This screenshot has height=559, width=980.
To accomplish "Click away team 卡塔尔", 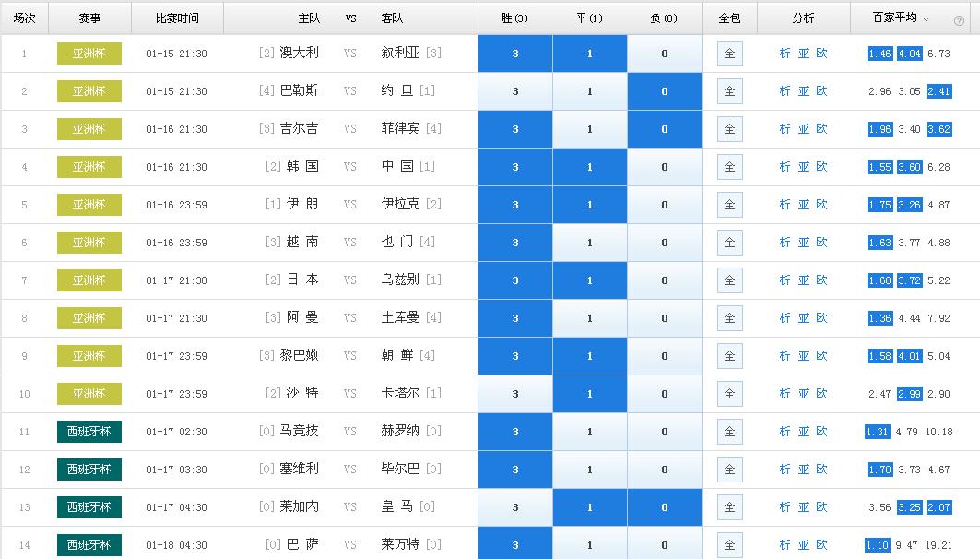I will coord(401,393).
